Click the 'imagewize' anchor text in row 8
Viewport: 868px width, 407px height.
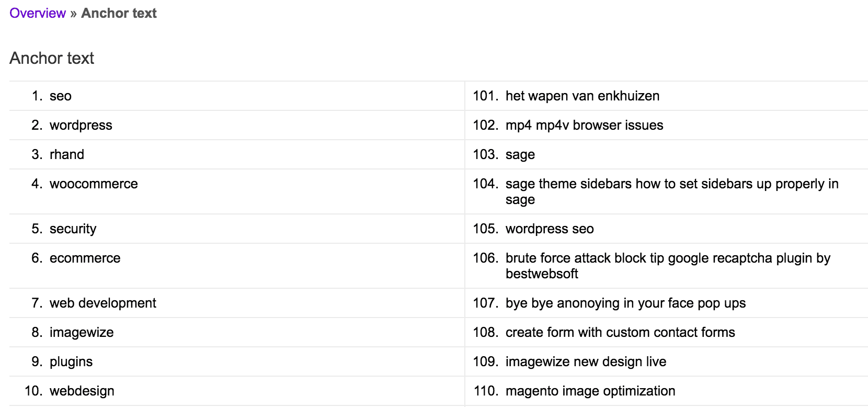coord(82,332)
